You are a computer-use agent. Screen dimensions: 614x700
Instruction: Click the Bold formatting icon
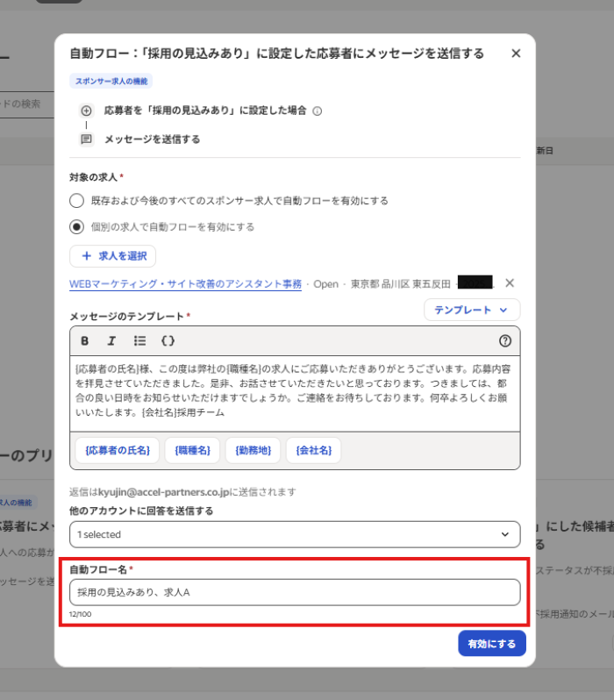(85, 340)
